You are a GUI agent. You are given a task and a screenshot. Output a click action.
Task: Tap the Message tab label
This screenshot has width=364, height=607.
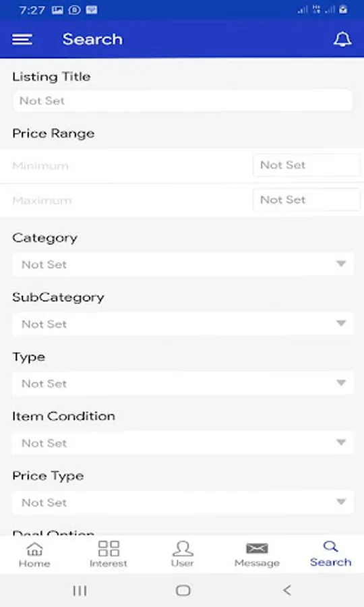(257, 563)
